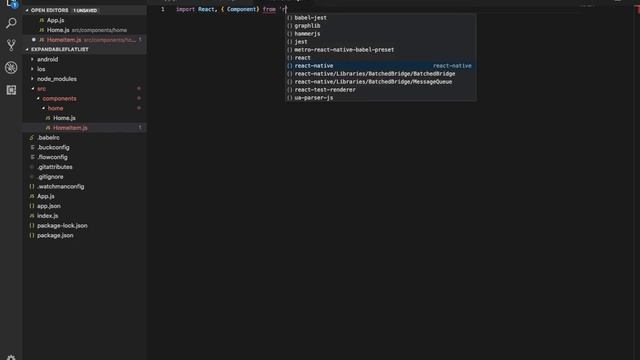Choose react from autocomplete suggestions
640x360 pixels.
pyautogui.click(x=380, y=58)
